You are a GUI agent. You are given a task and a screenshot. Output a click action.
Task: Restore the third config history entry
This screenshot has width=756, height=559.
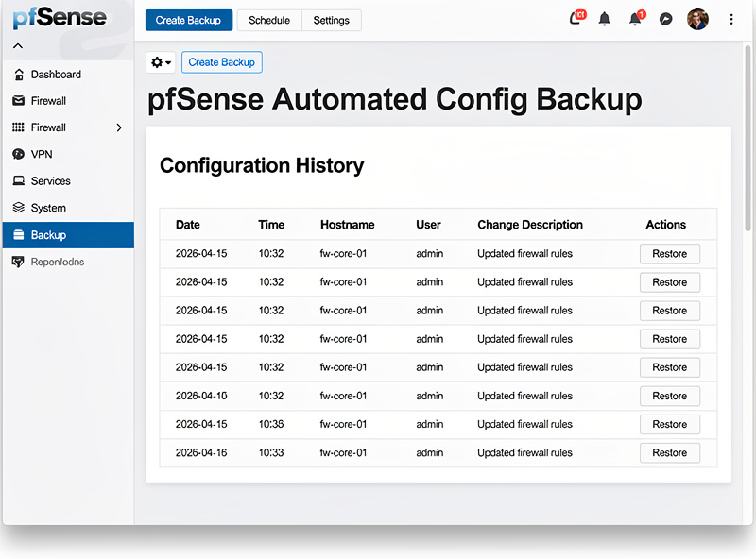(x=670, y=311)
